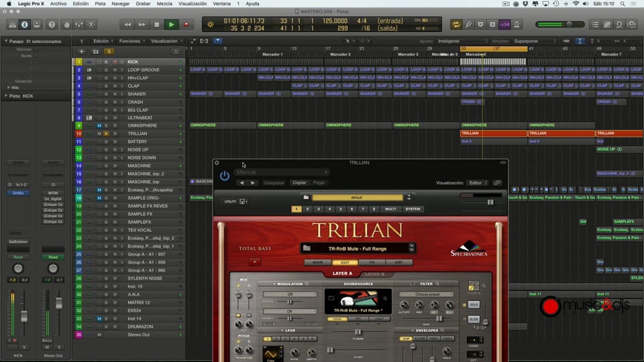The width and height of the screenshot is (644, 362).
Task: Open Filter Choose preset dropdown
Action: pos(427,294)
